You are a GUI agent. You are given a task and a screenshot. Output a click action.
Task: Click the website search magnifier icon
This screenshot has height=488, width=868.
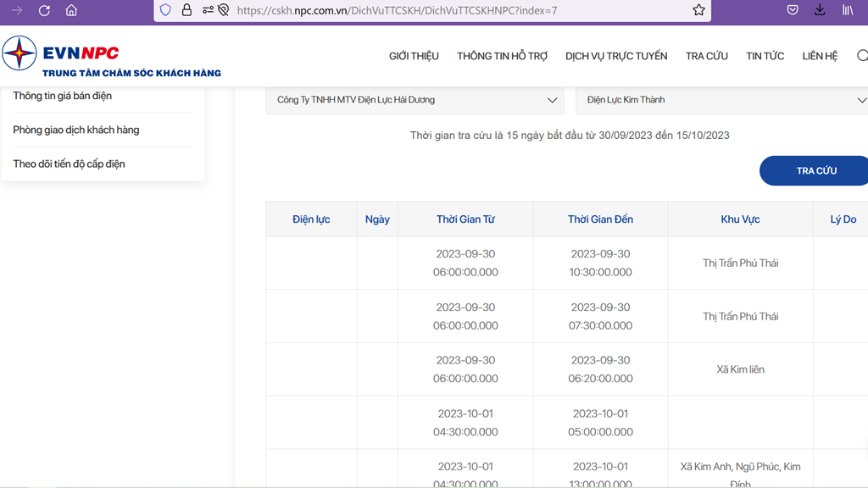click(x=862, y=56)
